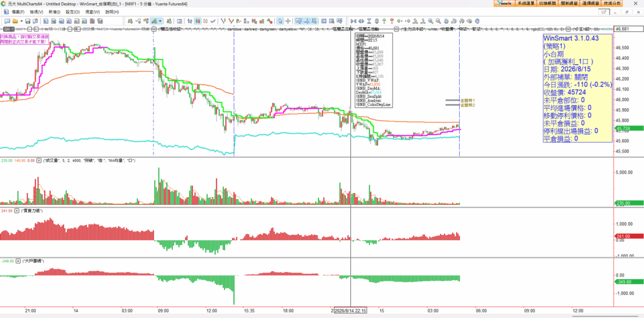Screen dimensions: 644x318
Task: Click the 金鑽棒1 label on chart
Action: tap(467, 100)
